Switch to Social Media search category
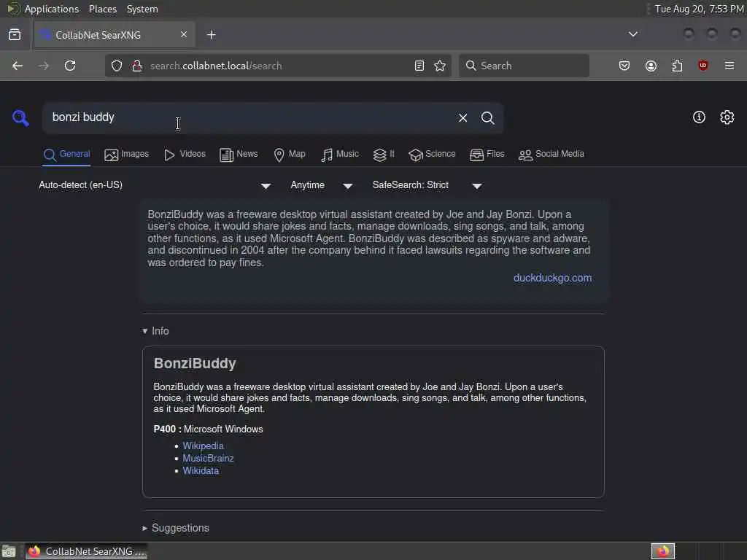Viewport: 747px width, 560px height. [551, 155]
